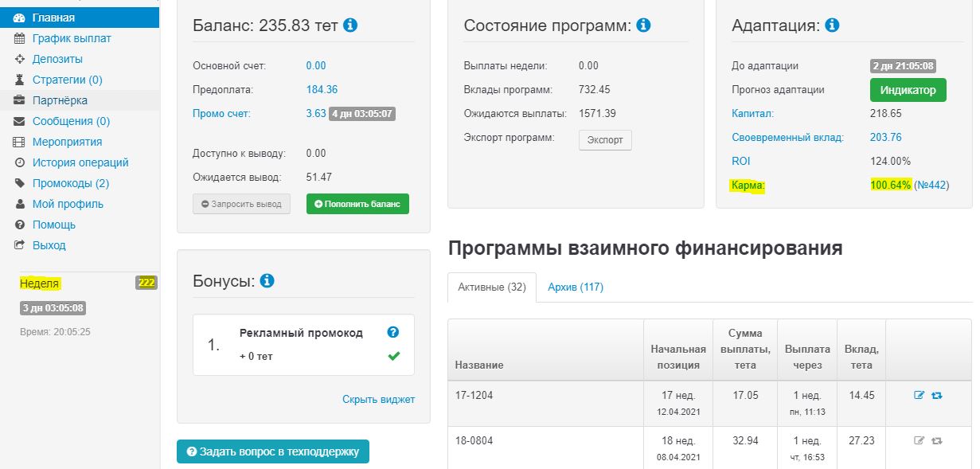Viewport: 980px width, 469px height.
Task: Click the info icon beside Баланс heading
Action: 350,25
